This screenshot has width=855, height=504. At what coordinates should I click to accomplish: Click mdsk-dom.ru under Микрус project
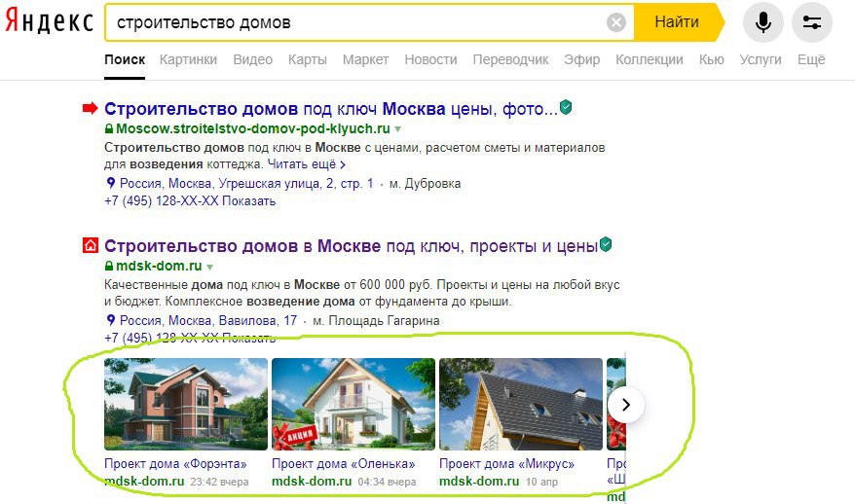[479, 482]
